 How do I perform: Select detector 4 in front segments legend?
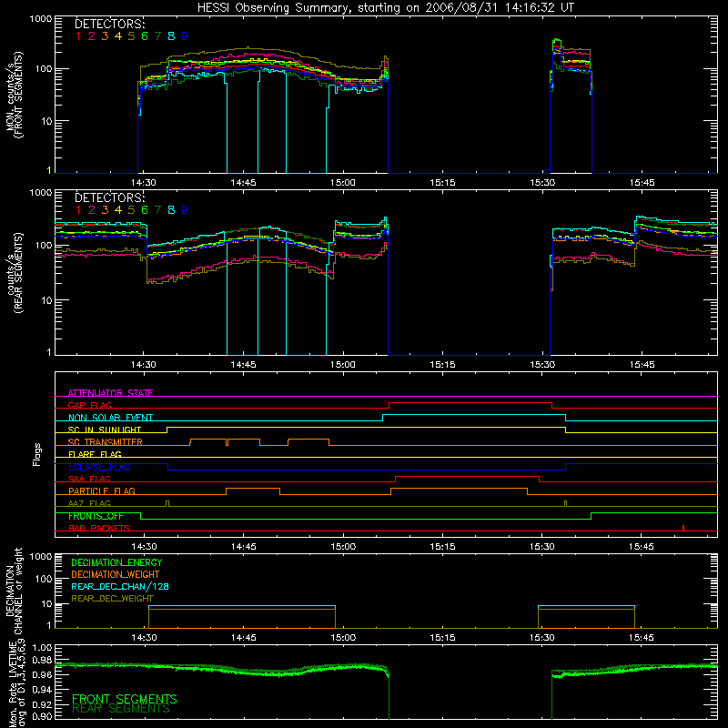pos(118,36)
